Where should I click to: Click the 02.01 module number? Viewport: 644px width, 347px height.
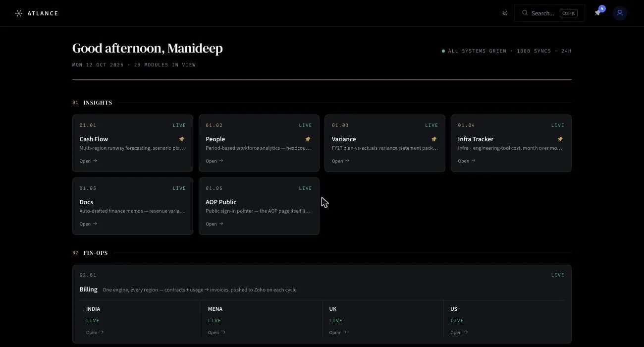point(88,275)
